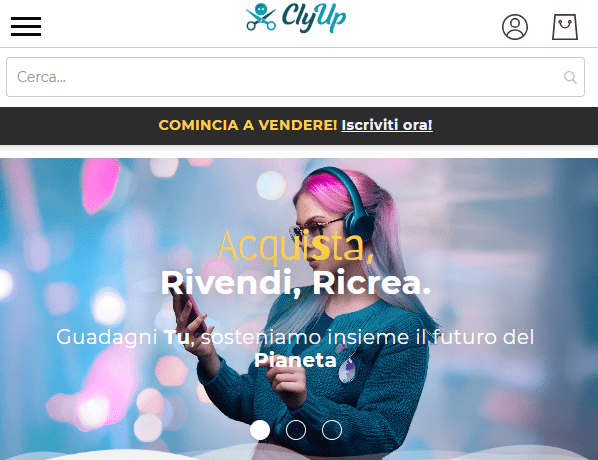
Task: Open the hamburger navigation menu
Action: pos(26,26)
